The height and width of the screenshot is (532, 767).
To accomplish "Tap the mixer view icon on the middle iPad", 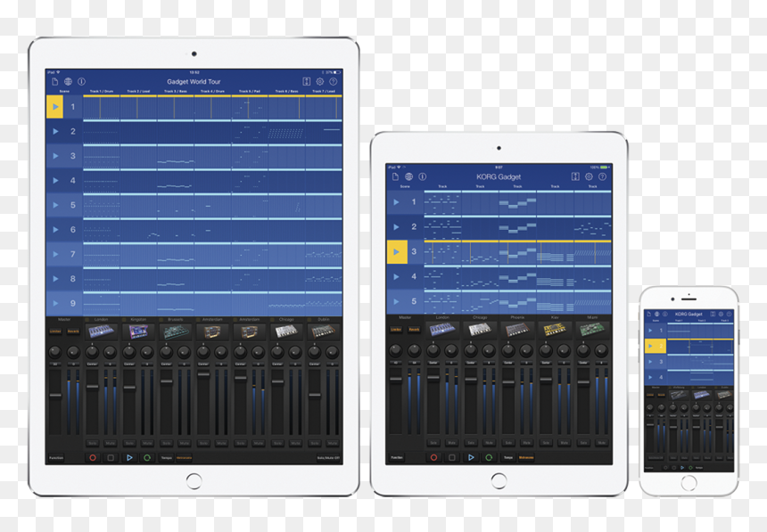I will (575, 176).
